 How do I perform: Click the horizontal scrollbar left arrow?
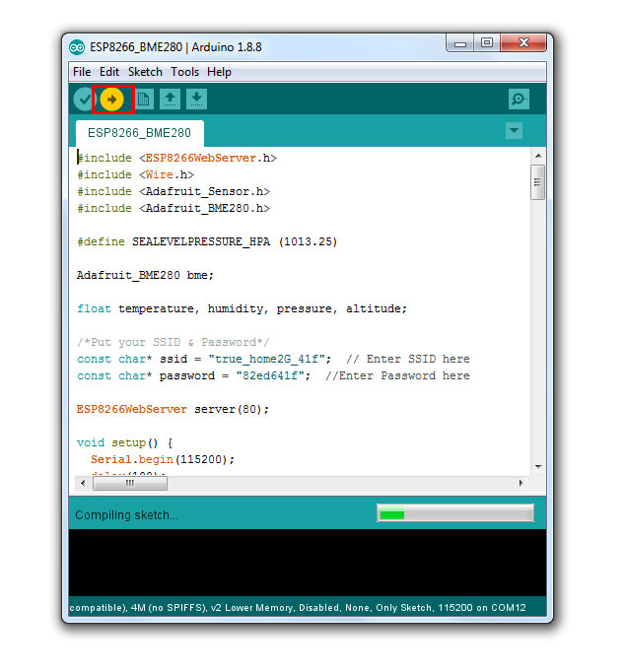[x=83, y=483]
